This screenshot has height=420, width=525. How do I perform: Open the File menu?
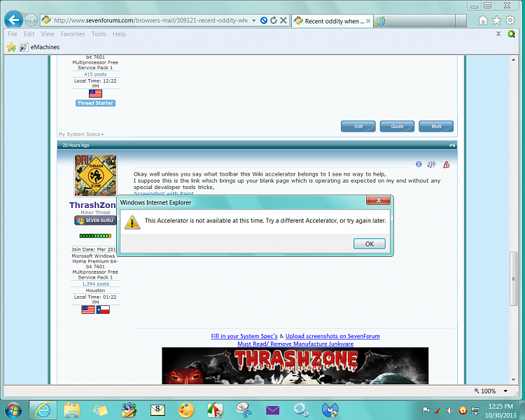click(x=13, y=34)
